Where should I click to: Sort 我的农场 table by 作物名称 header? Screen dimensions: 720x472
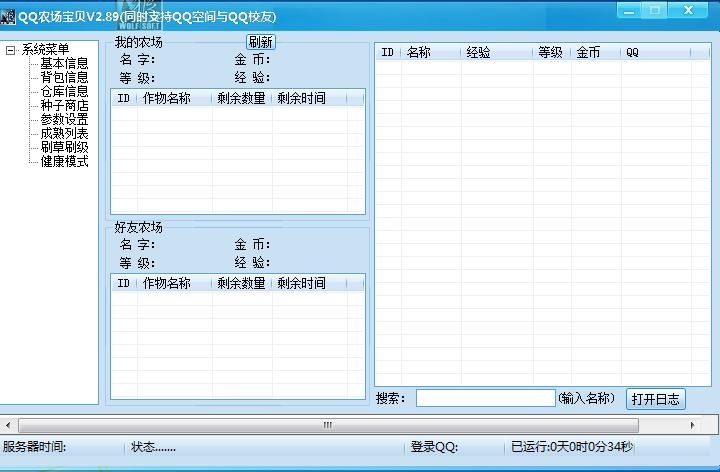tap(175, 99)
